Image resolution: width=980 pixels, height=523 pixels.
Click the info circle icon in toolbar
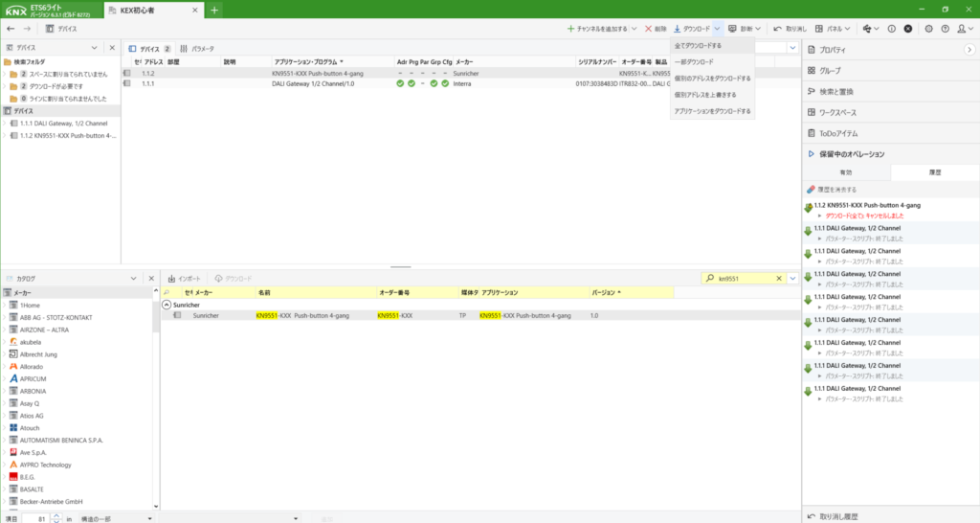click(892, 29)
